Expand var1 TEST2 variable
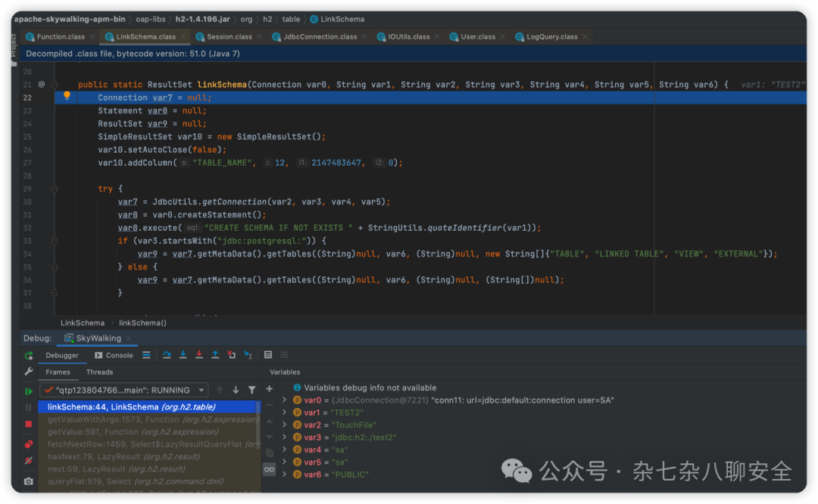This screenshot has height=504, width=818. pos(284,412)
